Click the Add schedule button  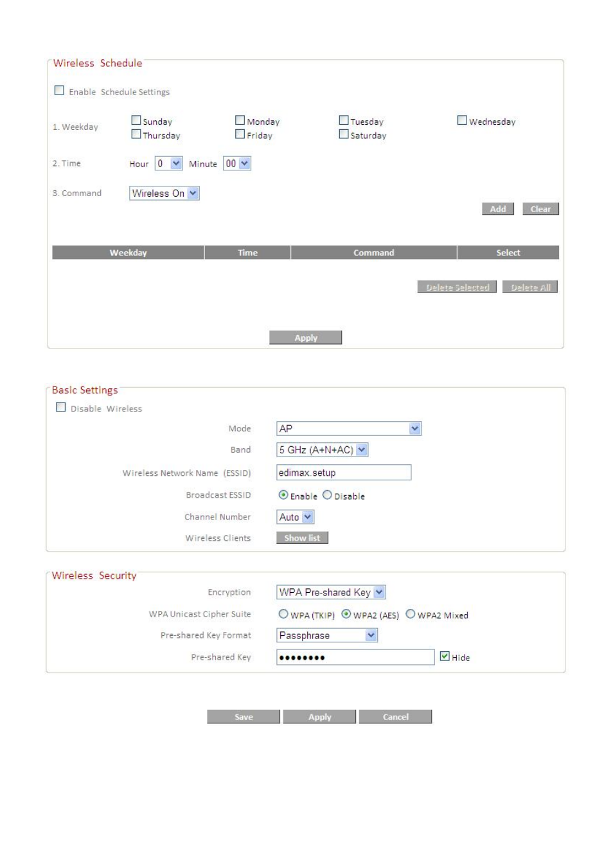click(x=498, y=209)
